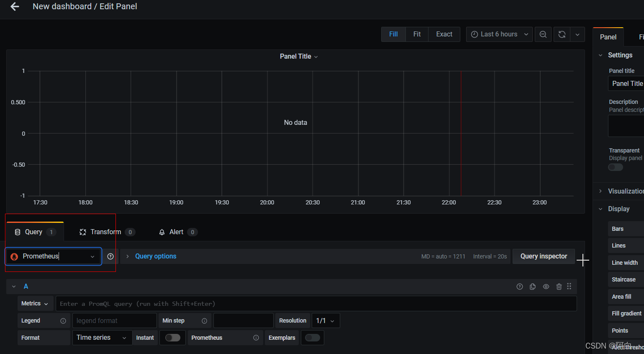Click the Transform tab icon

[83, 232]
